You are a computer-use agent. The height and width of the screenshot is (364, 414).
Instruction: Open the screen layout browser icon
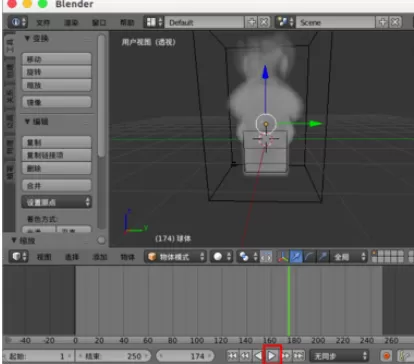click(154, 22)
